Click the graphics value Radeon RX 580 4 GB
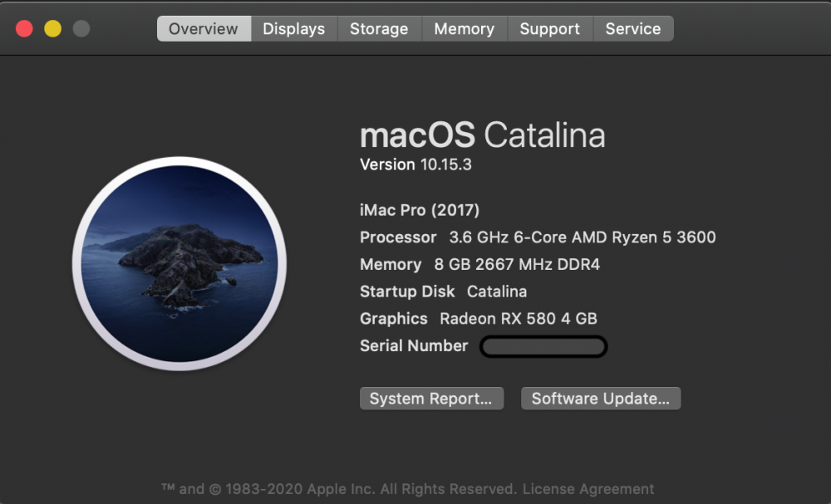This screenshot has height=504, width=831. (x=519, y=318)
